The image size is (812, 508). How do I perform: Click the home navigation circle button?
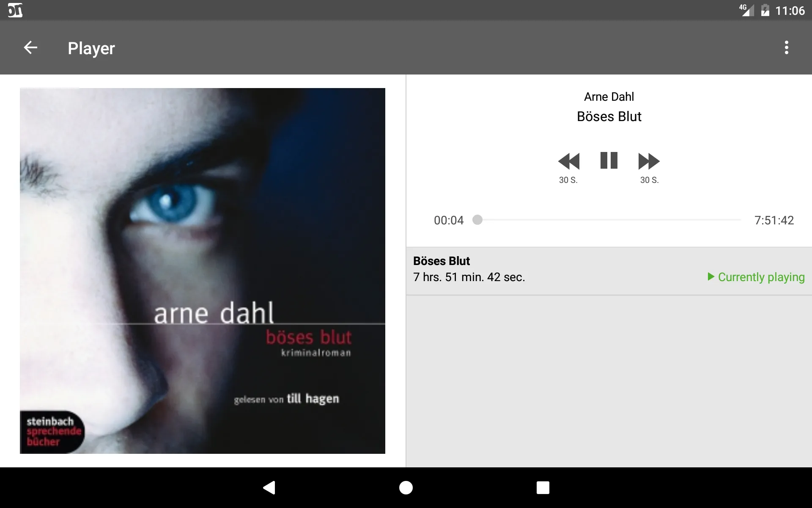(406, 488)
